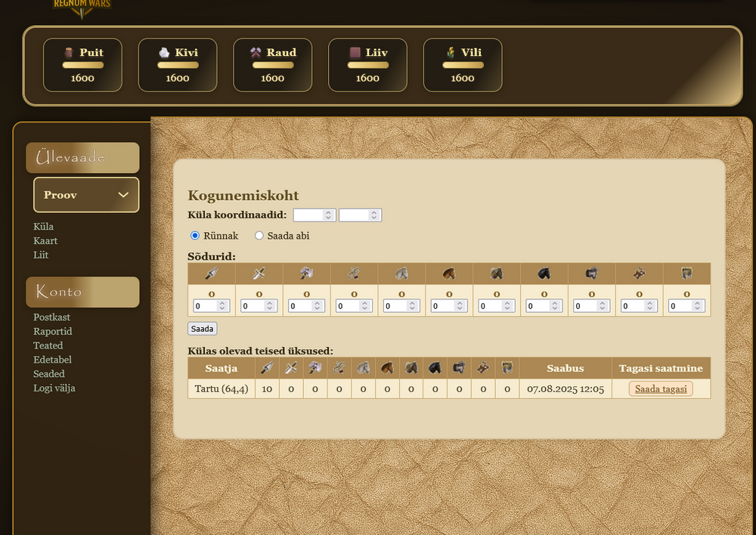This screenshot has width=756, height=535.
Task: Select the Rünnak radio button
Action: point(195,236)
